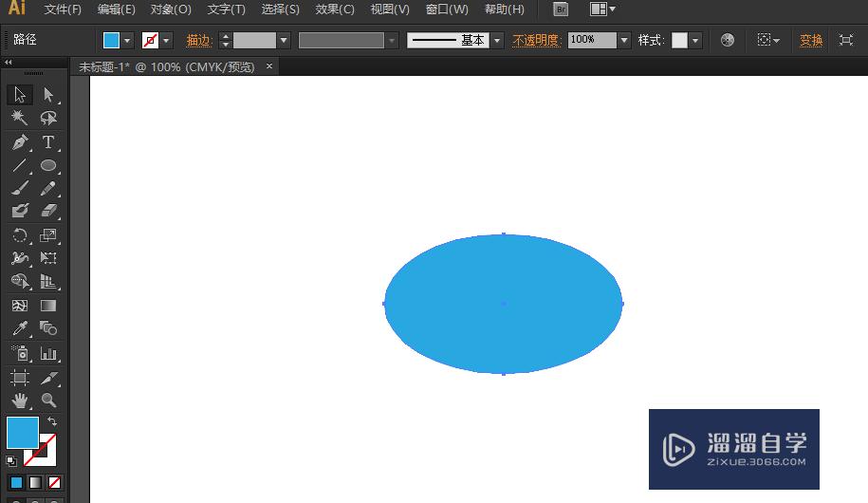Click the 变换 transform link
The height and width of the screenshot is (503, 868).
811,41
